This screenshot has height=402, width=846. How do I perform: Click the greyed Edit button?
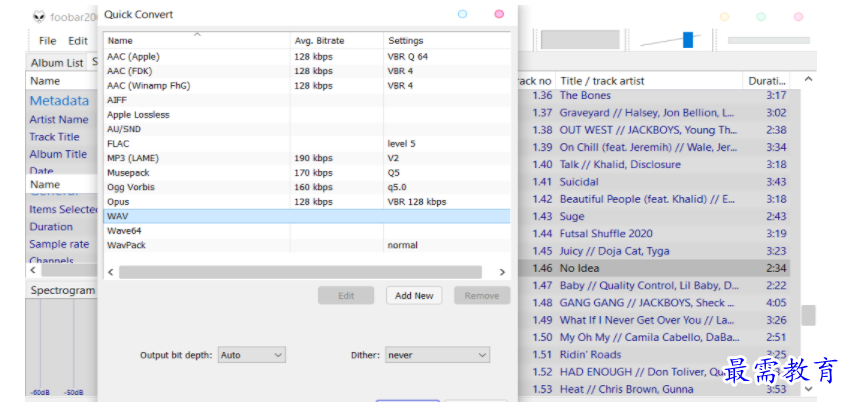pos(346,296)
